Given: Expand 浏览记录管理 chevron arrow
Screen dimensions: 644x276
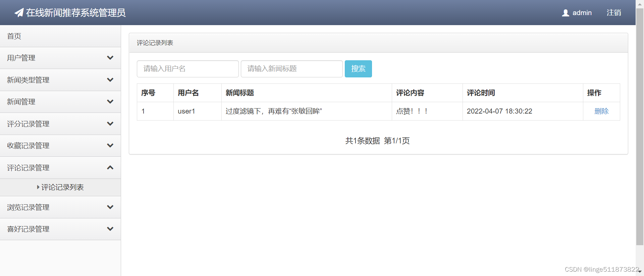Looking at the screenshot, I should pyautogui.click(x=110, y=207).
